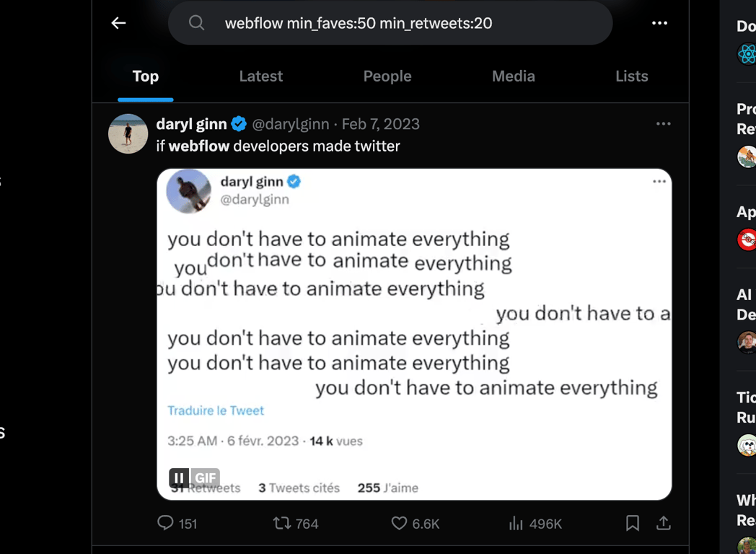756x554 pixels.
Task: Open daryl ginn's profile avatar
Action: pyautogui.click(x=128, y=133)
